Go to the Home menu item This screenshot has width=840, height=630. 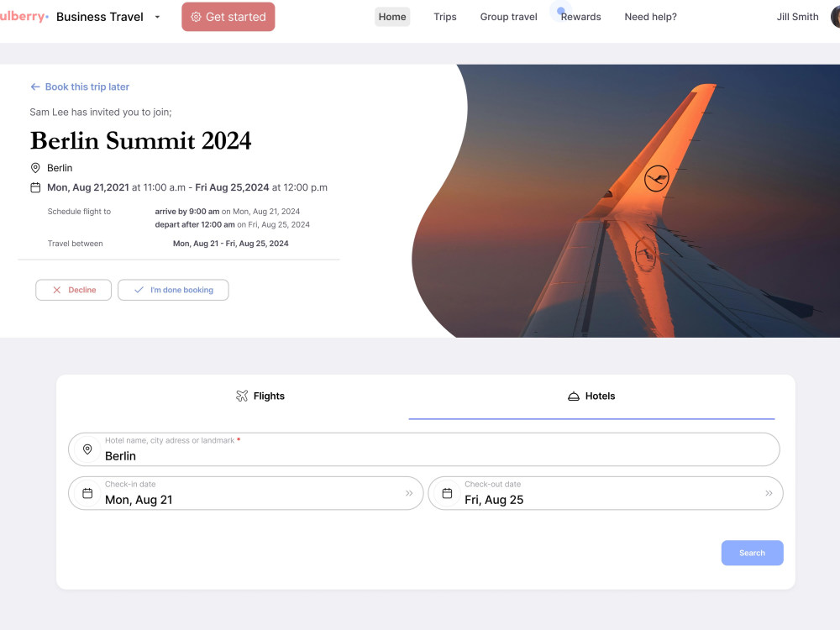point(392,17)
